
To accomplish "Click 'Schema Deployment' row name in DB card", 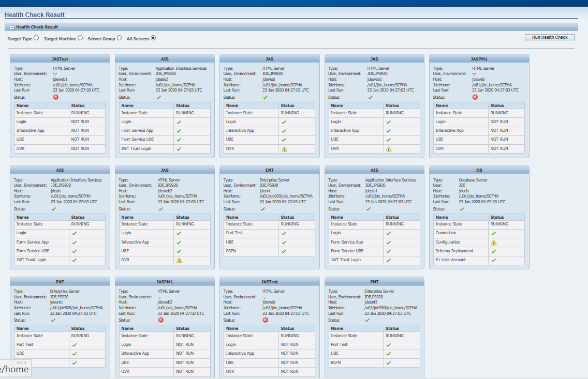I will tap(454, 251).
